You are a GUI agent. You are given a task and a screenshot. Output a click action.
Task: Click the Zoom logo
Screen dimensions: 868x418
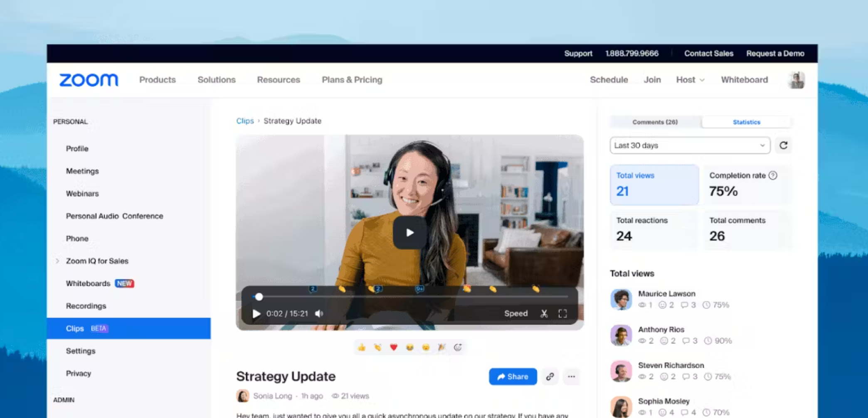click(x=89, y=80)
